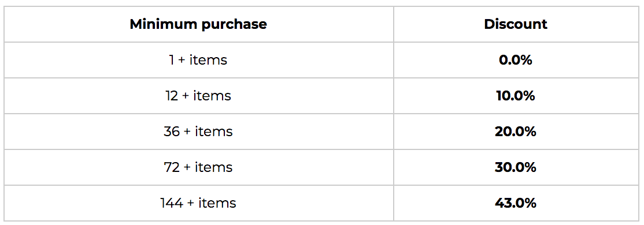Image resolution: width=644 pixels, height=225 pixels.
Task: Click the 20.0% discount value
Action: coord(516,132)
